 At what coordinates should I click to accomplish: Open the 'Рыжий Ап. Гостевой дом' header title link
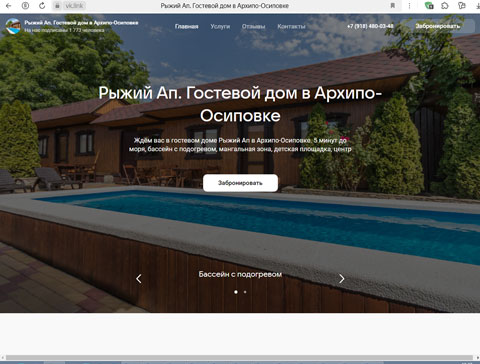pyautogui.click(x=81, y=23)
